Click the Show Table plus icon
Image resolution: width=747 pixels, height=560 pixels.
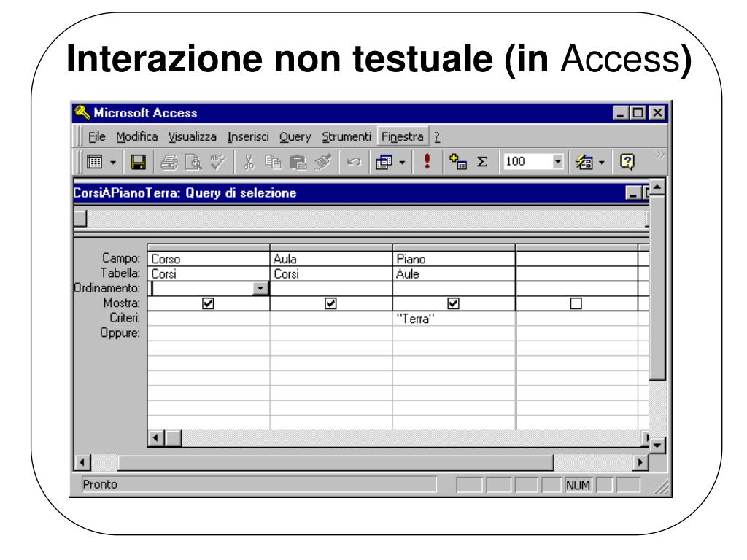(x=458, y=162)
